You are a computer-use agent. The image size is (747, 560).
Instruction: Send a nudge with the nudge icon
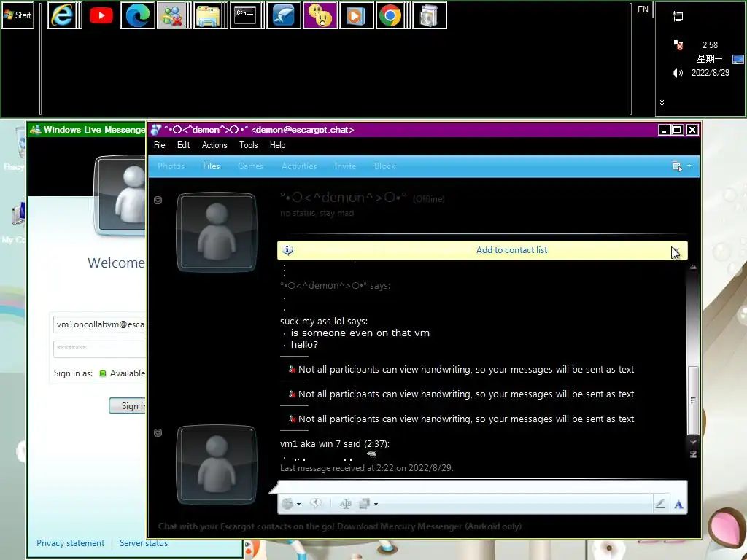point(316,503)
